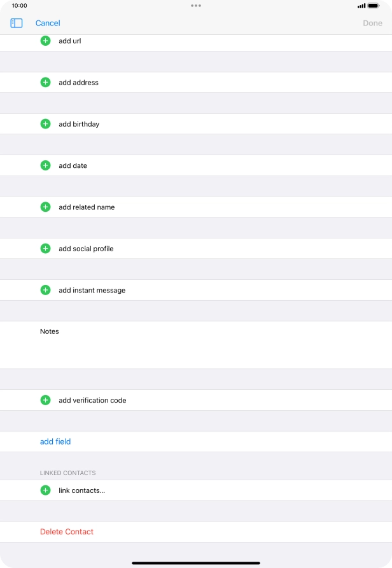The height and width of the screenshot is (568, 392).
Task: Tap the battery indicator in status bar
Action: [x=374, y=5]
